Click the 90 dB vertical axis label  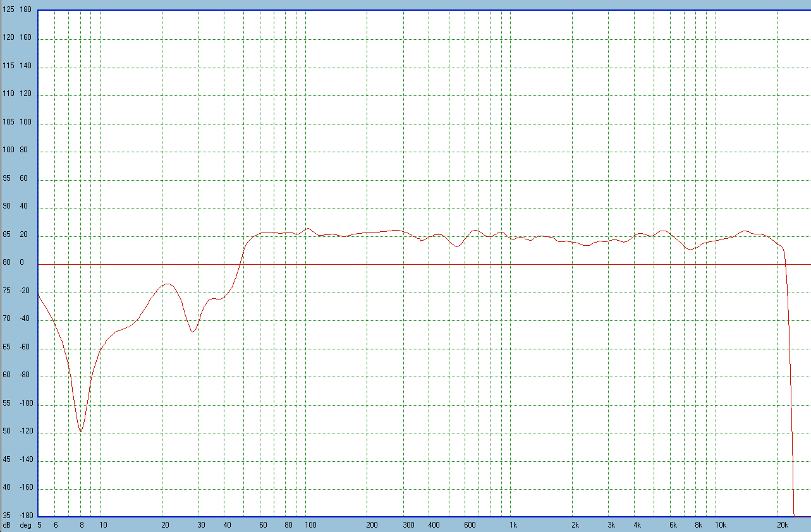7,207
